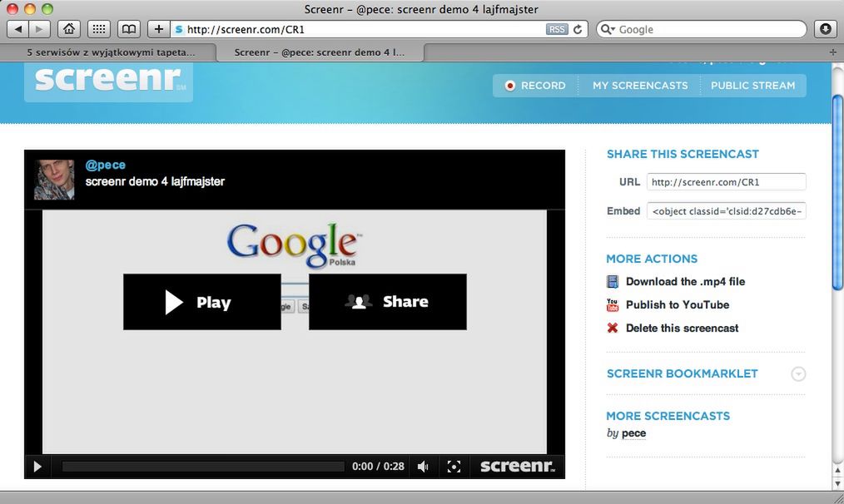Open the @pece avatar thumbnail
Image resolution: width=844 pixels, height=504 pixels.
tap(54, 180)
